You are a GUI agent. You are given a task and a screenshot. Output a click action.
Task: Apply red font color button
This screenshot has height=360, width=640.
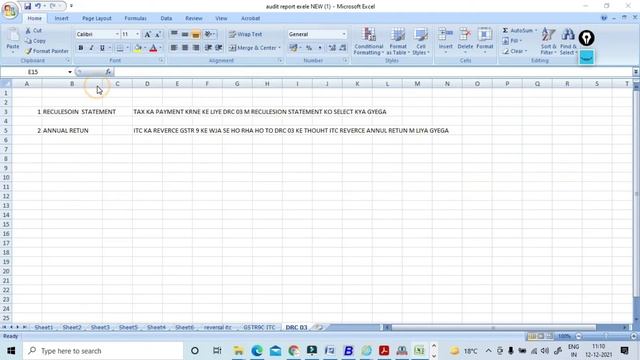tap(153, 48)
